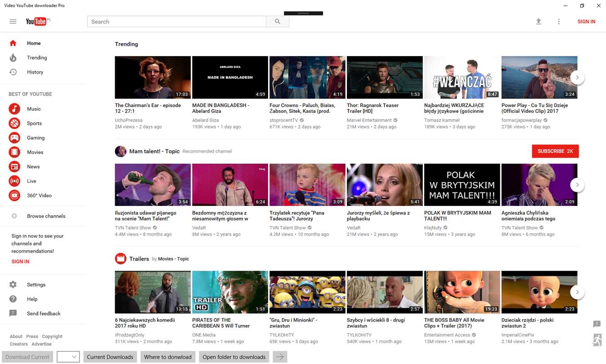
Task: Click '6 Najciekawszych komedii 2017 roku HD' title
Action: (145, 323)
